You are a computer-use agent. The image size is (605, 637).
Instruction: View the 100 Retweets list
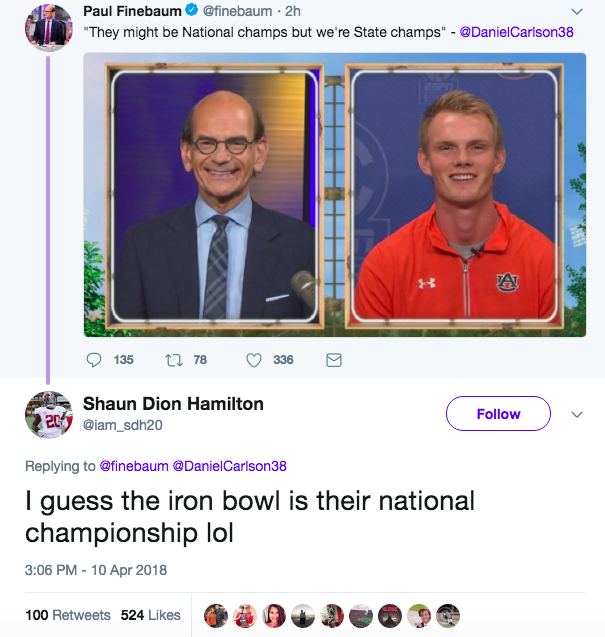click(x=68, y=615)
